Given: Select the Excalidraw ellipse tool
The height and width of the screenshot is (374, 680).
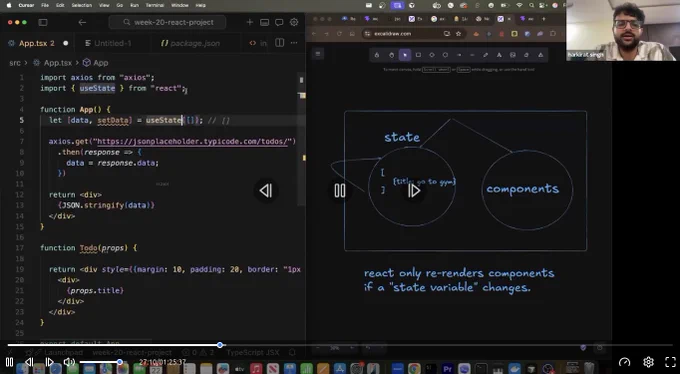Looking at the screenshot, I should (445, 55).
